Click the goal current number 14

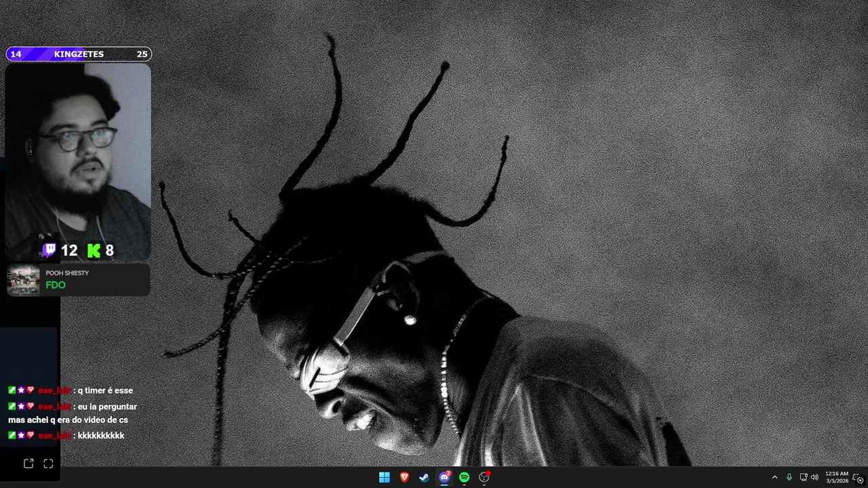(x=16, y=54)
